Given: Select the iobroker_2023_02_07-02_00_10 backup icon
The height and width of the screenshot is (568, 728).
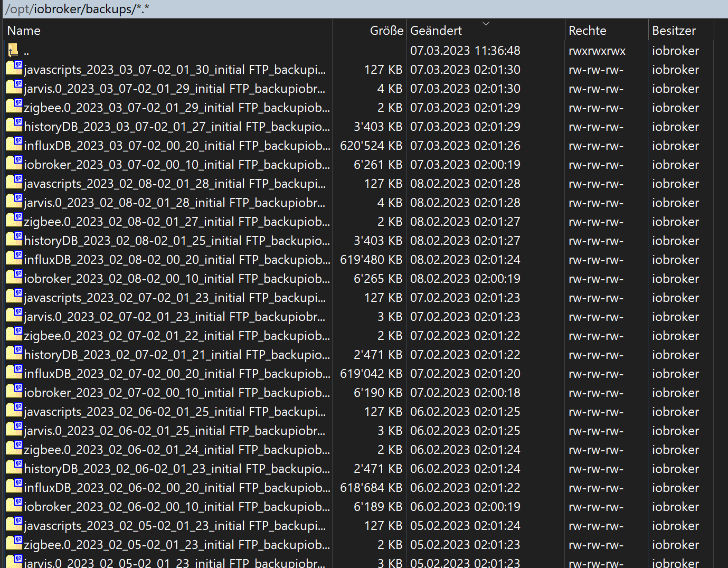Looking at the screenshot, I should (x=14, y=392).
